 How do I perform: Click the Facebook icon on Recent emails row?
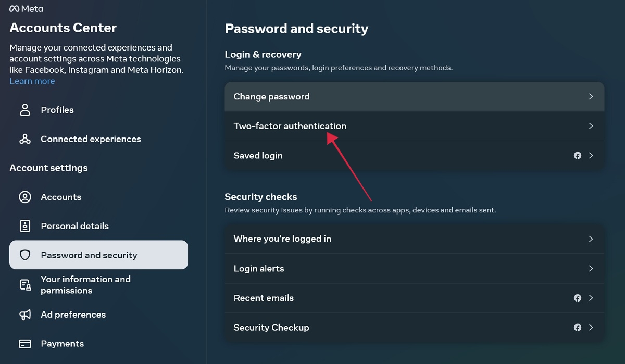578,298
